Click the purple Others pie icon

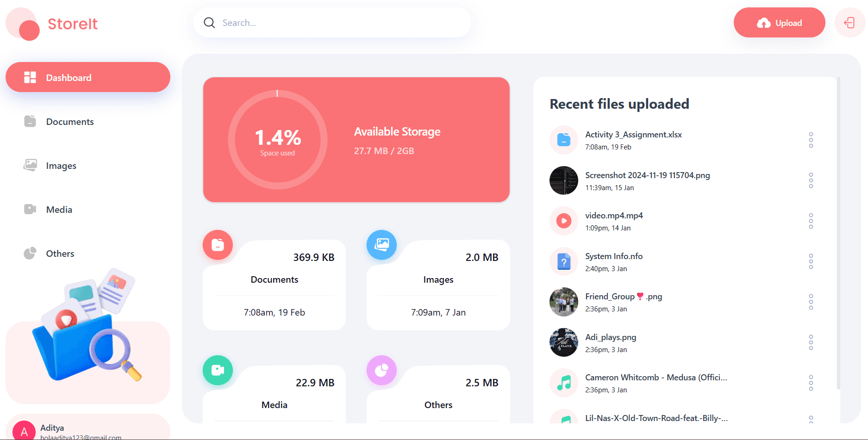click(381, 370)
